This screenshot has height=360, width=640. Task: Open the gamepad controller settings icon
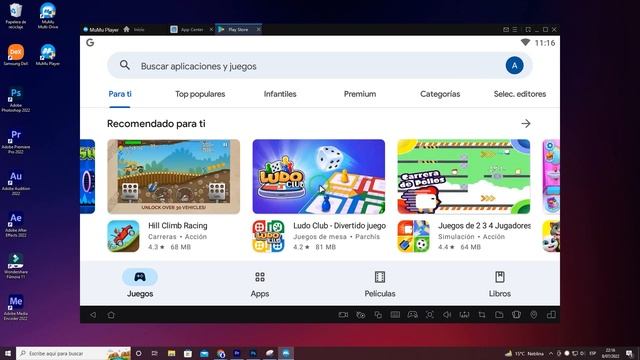click(x=412, y=315)
